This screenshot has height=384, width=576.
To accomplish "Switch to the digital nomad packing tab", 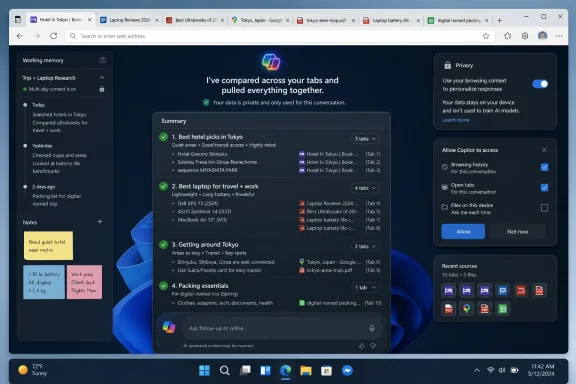I will (x=458, y=20).
